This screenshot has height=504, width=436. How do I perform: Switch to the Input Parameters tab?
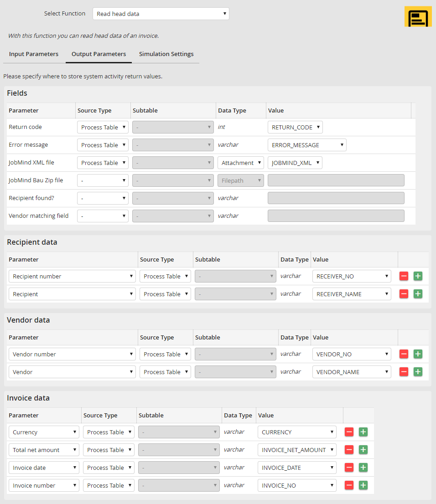point(34,54)
